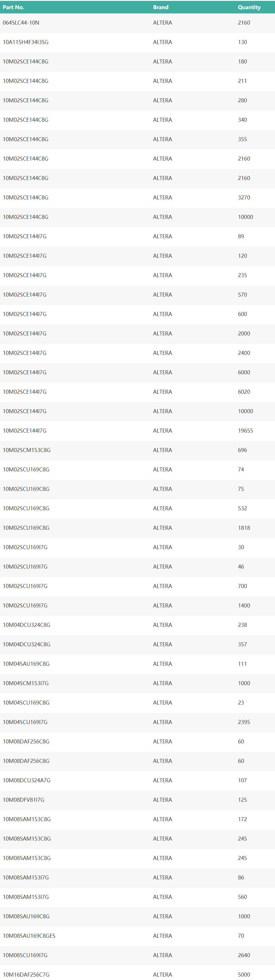Open part 10M02SCM153C8G row

pyautogui.click(x=27, y=450)
